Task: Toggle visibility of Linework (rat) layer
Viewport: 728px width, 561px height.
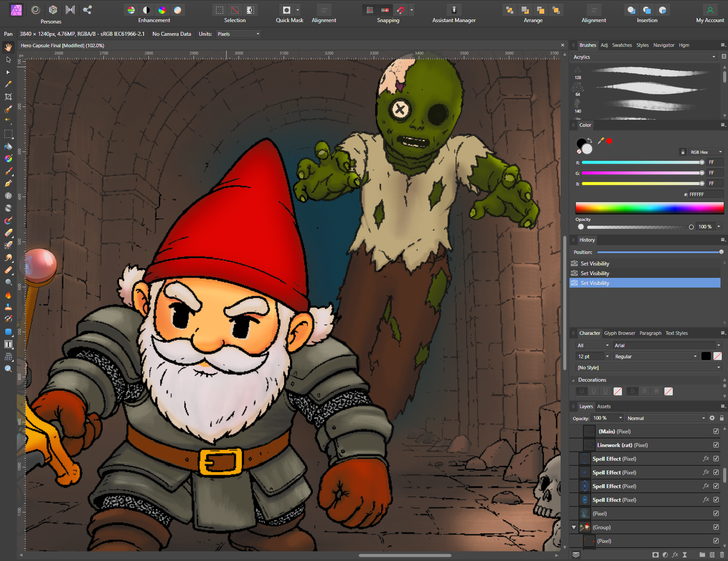Action: [x=716, y=445]
